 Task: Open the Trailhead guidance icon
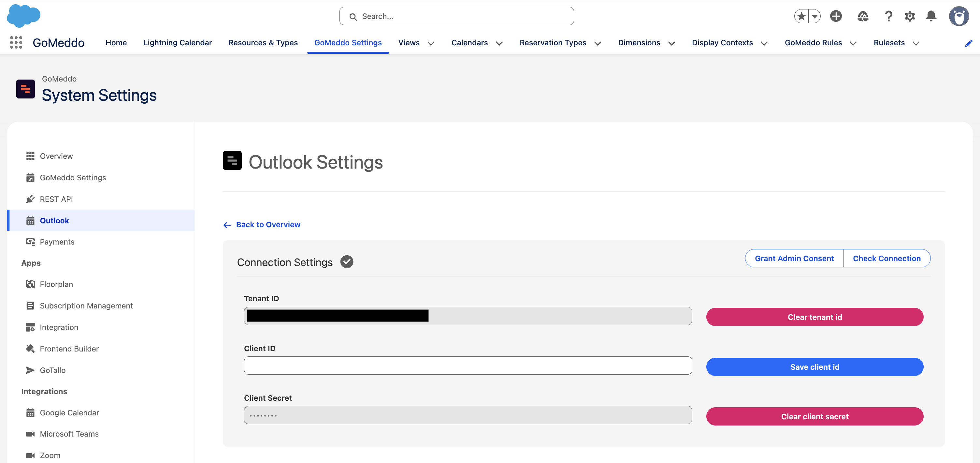pos(863,16)
